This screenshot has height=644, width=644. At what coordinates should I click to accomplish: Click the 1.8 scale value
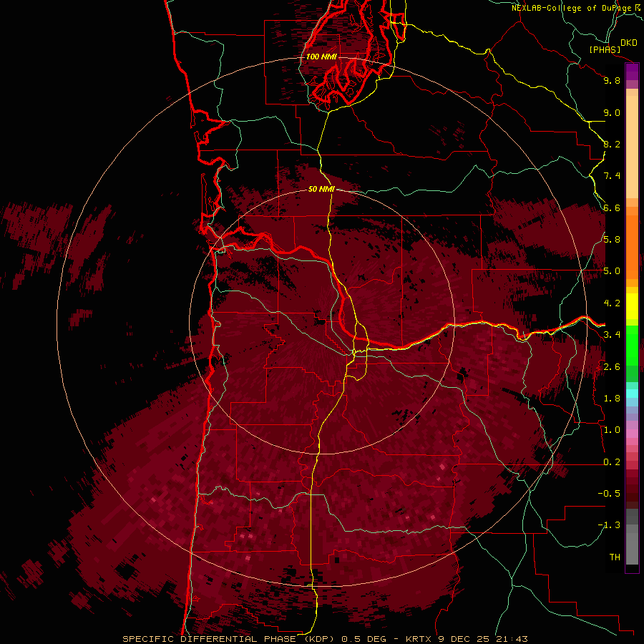612,399
